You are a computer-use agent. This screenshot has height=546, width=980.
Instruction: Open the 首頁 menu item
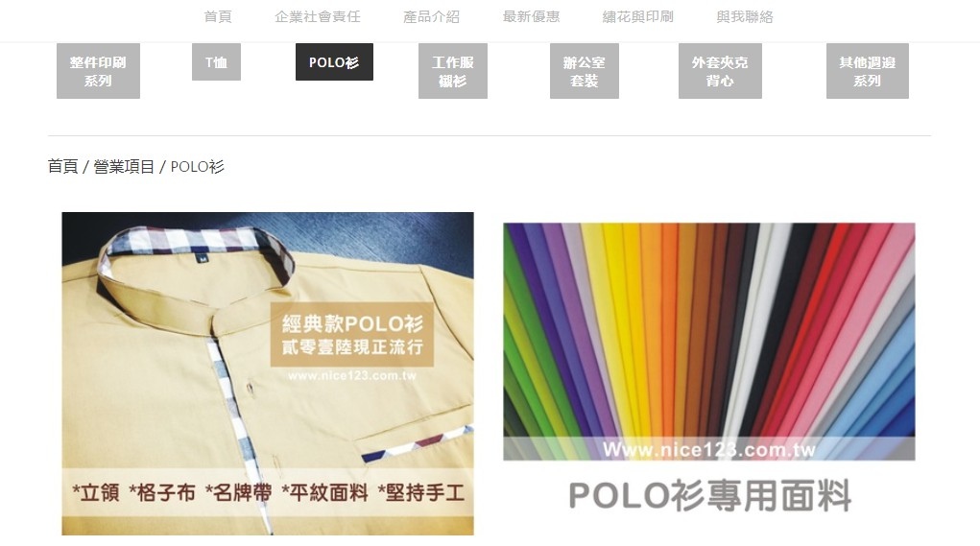point(218,17)
